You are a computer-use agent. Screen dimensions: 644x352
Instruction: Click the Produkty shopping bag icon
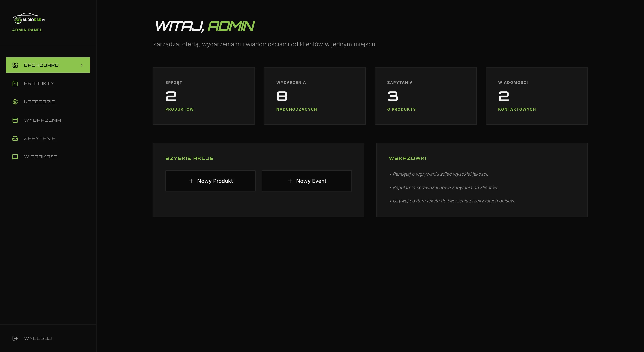[x=15, y=83]
